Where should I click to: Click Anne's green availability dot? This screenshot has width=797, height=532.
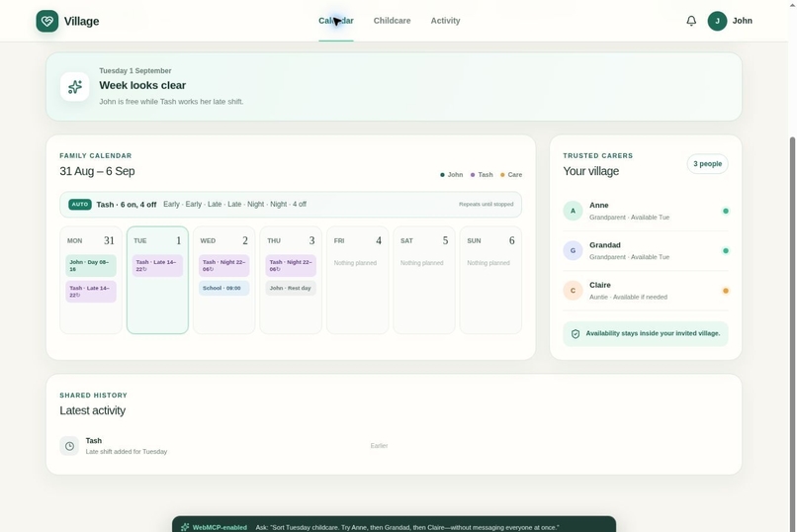tap(726, 211)
